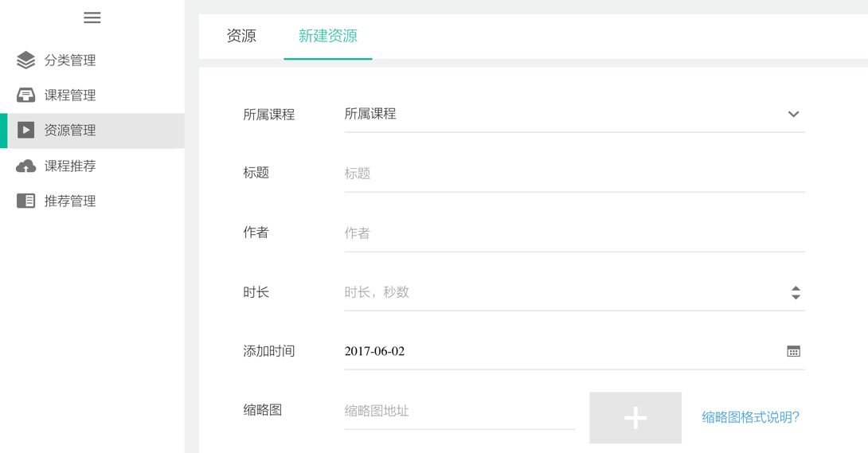Click the 课程推荐 cloud upload icon
Screen dimensions: 868x453
click(x=26, y=166)
